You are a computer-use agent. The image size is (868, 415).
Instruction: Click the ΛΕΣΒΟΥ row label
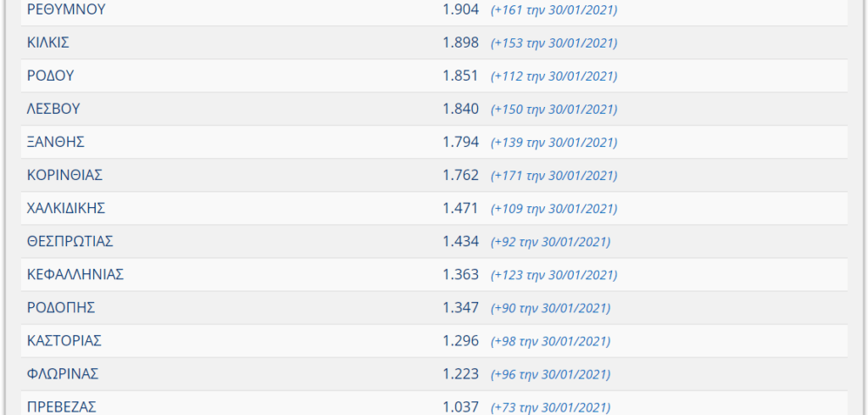pos(53,109)
